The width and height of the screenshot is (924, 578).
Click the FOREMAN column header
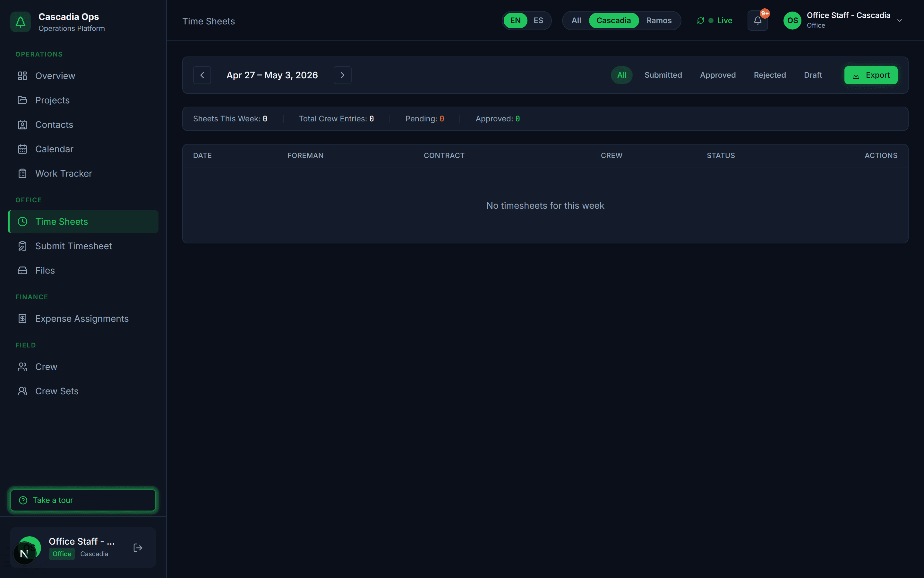tap(305, 156)
